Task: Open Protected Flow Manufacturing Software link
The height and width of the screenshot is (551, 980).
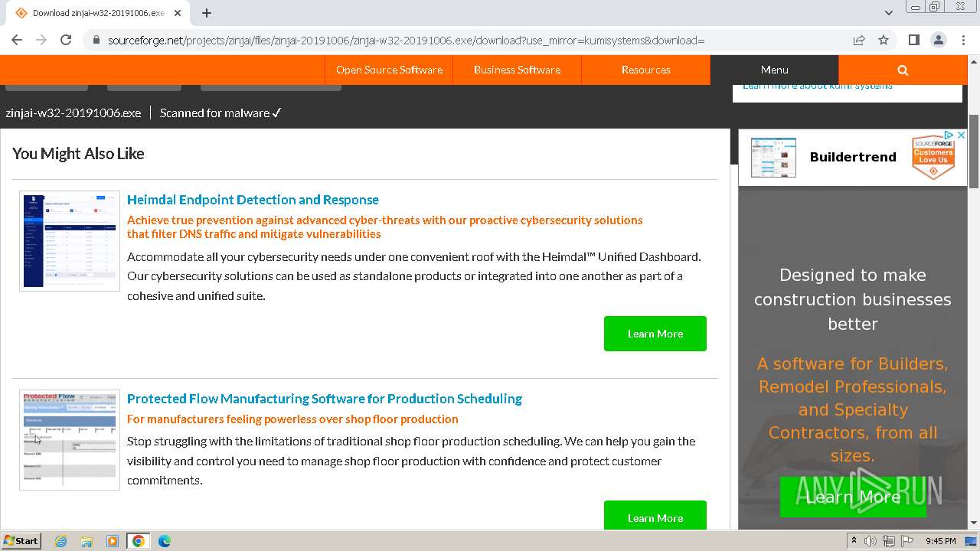Action: [325, 399]
